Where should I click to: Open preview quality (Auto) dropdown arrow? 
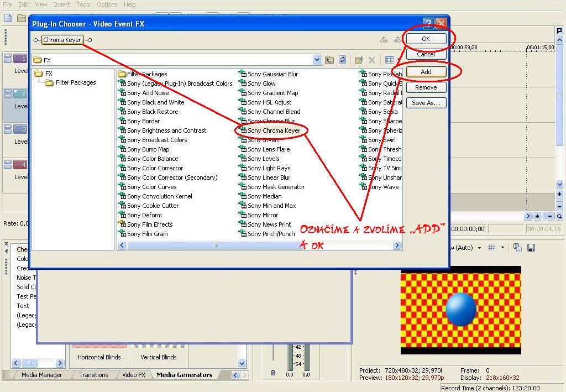pos(479,248)
